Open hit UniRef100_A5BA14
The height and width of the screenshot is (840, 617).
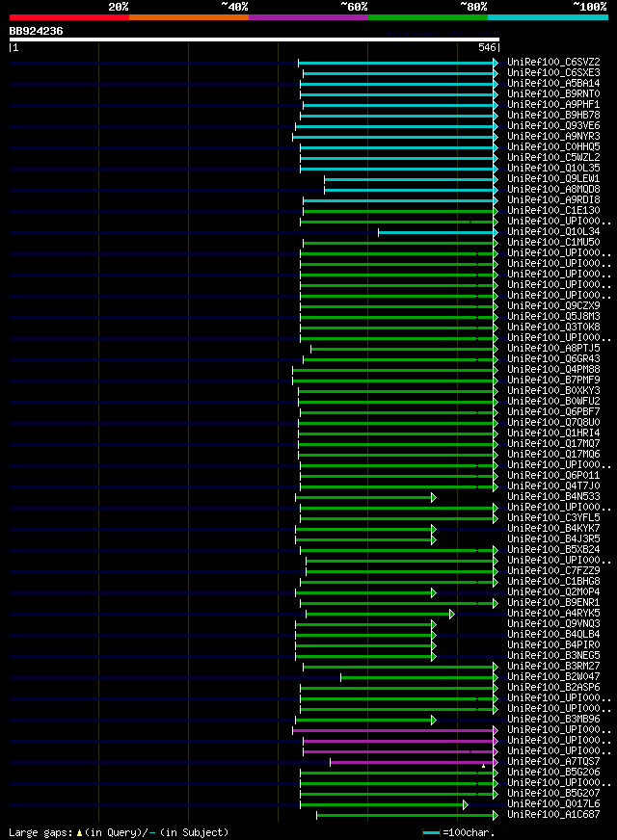[x=553, y=84]
